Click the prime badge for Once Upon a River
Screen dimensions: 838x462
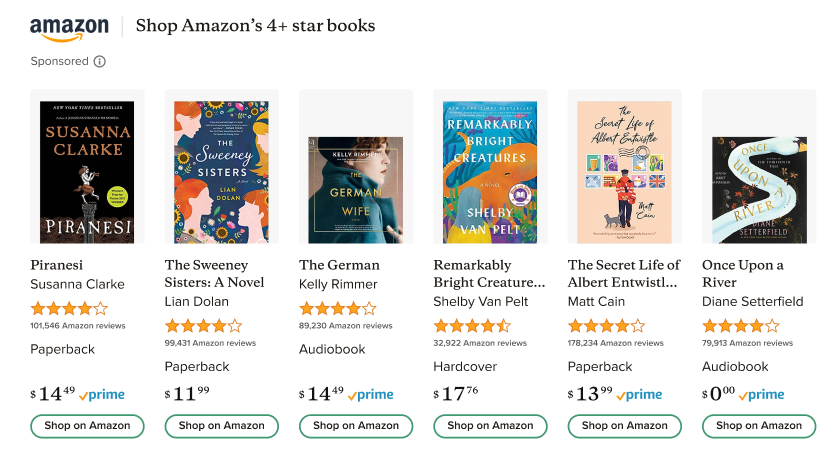pos(761,395)
